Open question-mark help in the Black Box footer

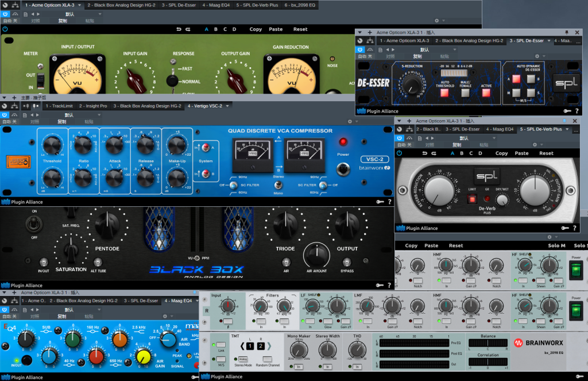click(x=390, y=285)
